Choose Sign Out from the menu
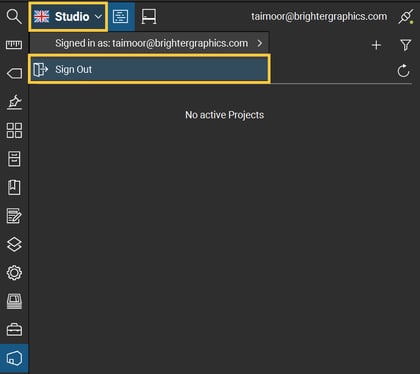This screenshot has height=374, width=420. coord(149,69)
